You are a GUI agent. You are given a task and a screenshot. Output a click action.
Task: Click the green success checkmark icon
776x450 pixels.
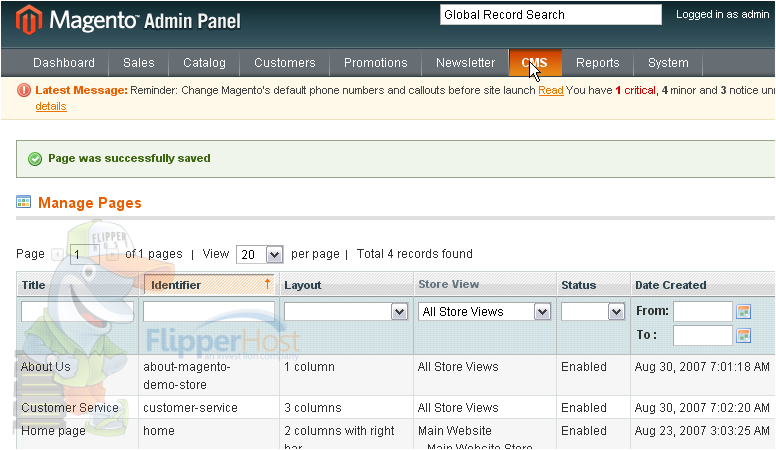coord(35,159)
